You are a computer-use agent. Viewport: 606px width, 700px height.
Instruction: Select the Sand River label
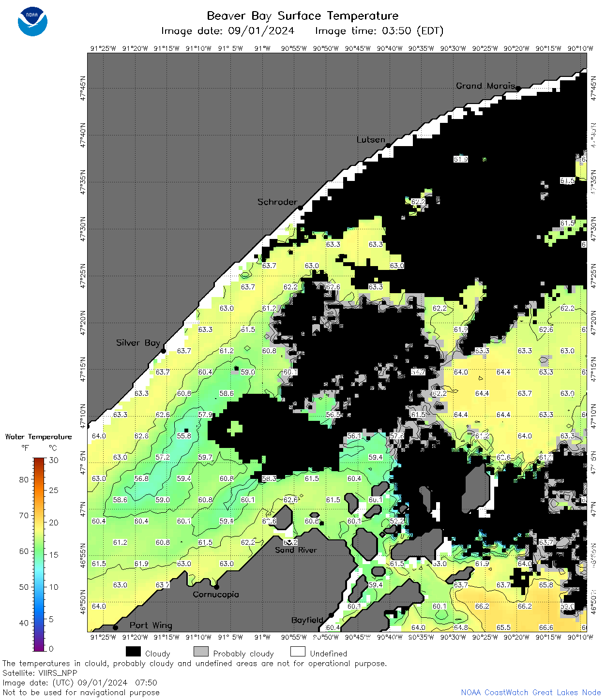296,550
